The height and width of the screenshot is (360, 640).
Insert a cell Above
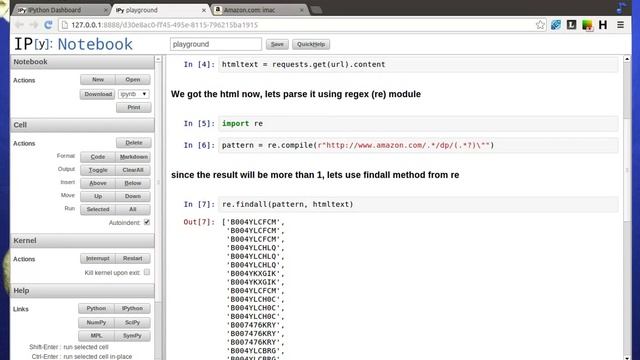(98, 183)
